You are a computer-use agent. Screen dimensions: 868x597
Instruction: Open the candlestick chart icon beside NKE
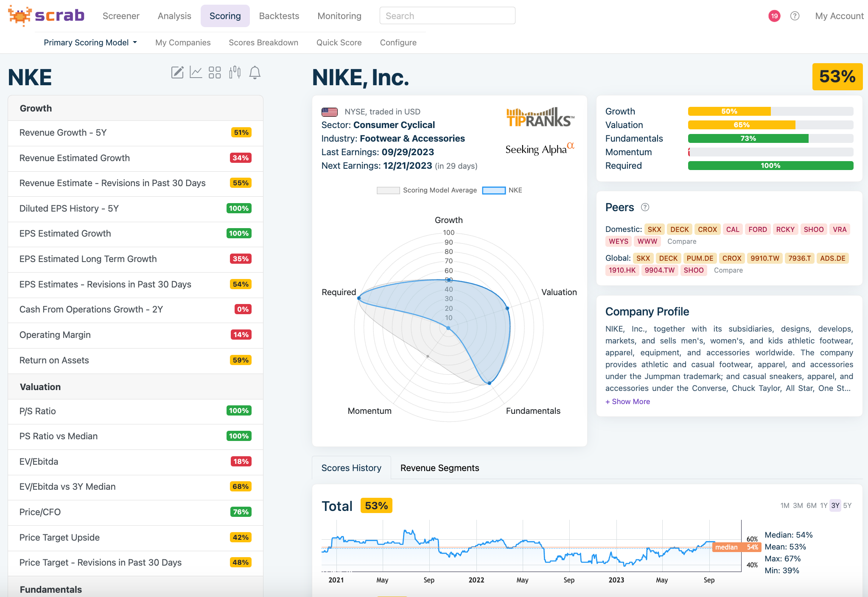[235, 73]
